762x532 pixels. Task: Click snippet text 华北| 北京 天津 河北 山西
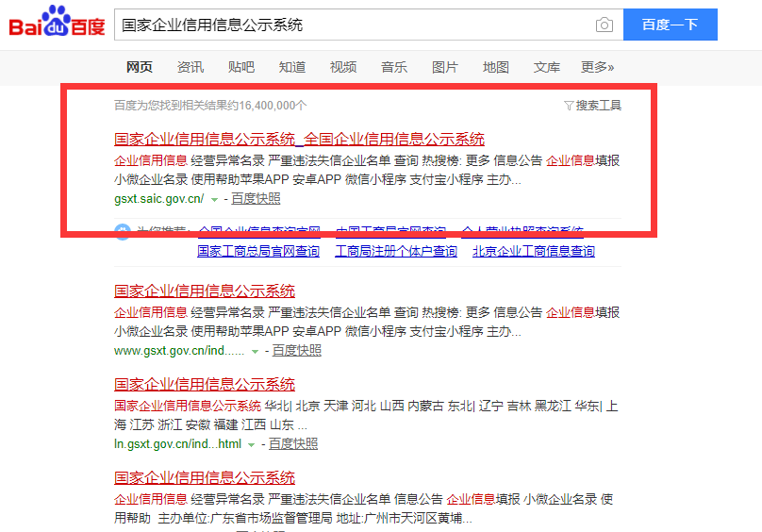click(x=335, y=406)
